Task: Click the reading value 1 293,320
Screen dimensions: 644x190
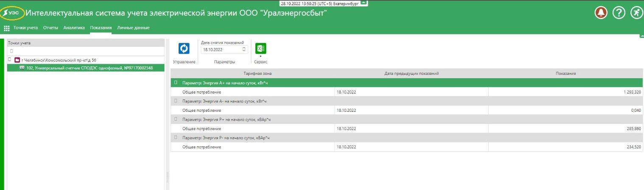Action: coord(631,92)
